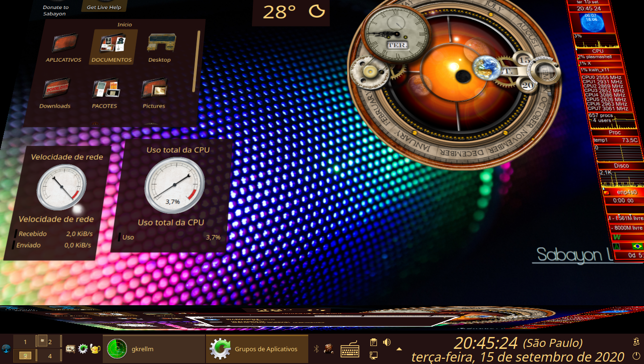Click the gear icon in the system tray
Viewport: 644px width, 364px height.
pos(82,349)
